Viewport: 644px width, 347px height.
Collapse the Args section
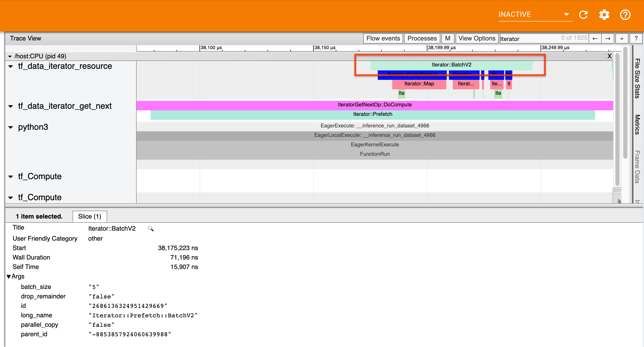(9, 276)
